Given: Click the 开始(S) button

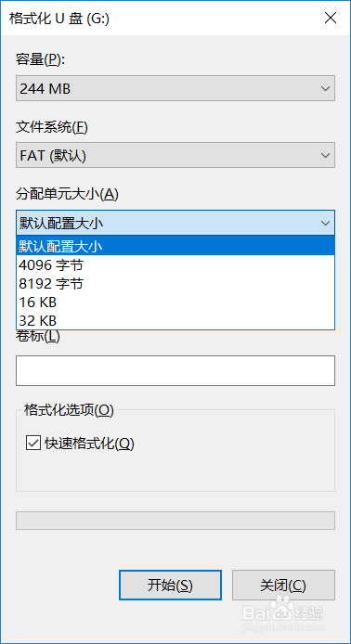Looking at the screenshot, I should coord(170,586).
